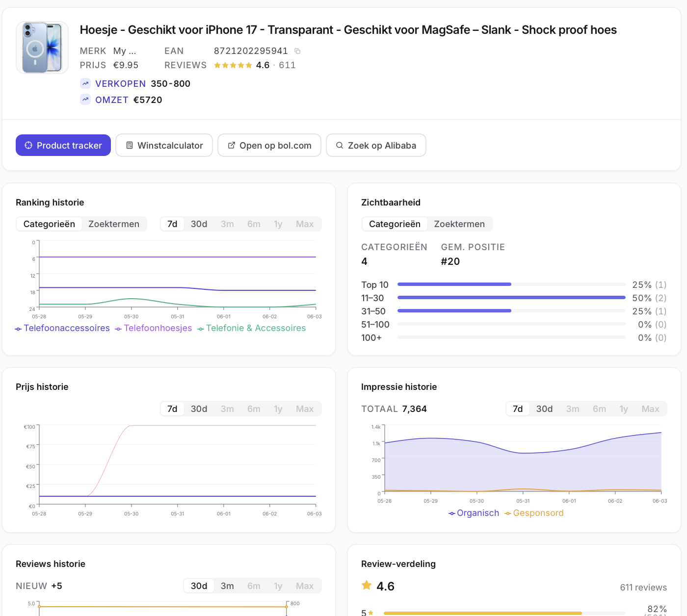Click the EAN value 8721202295941
The image size is (687, 616).
point(251,51)
